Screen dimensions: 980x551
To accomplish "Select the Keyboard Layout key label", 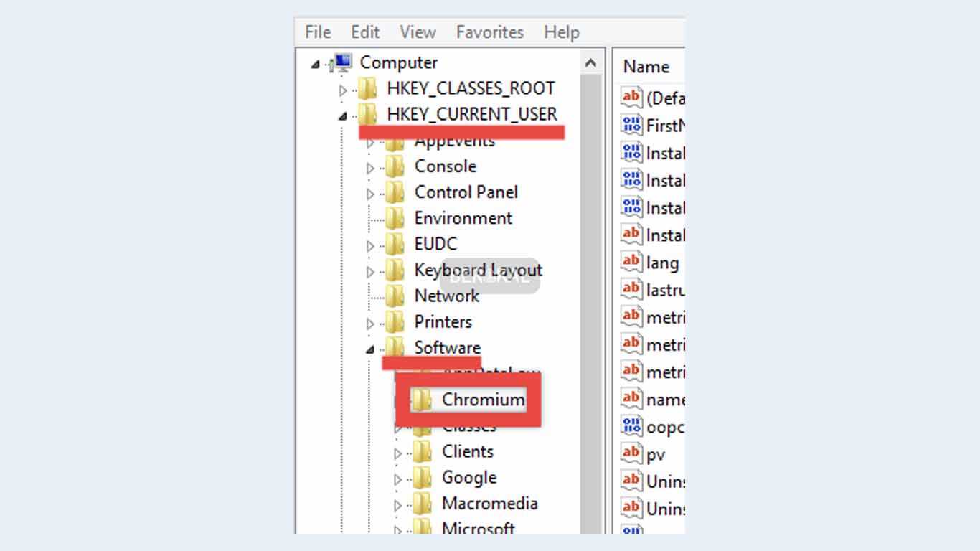I will [x=479, y=270].
